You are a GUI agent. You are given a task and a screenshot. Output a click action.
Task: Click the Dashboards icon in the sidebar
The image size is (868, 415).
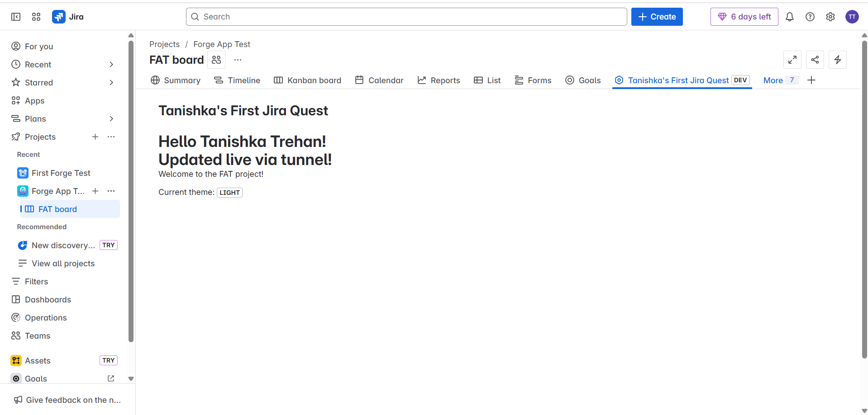(x=16, y=299)
